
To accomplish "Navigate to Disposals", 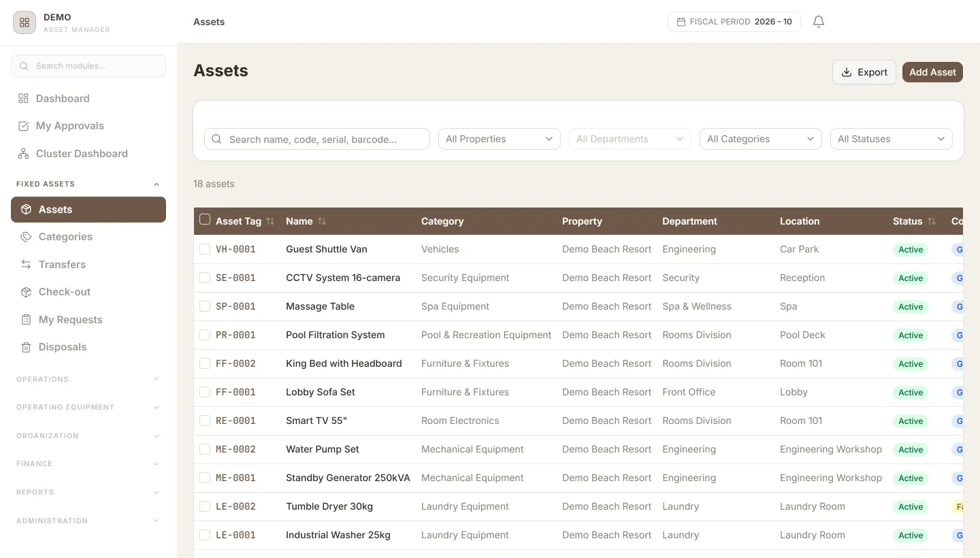I will pyautogui.click(x=88, y=347).
